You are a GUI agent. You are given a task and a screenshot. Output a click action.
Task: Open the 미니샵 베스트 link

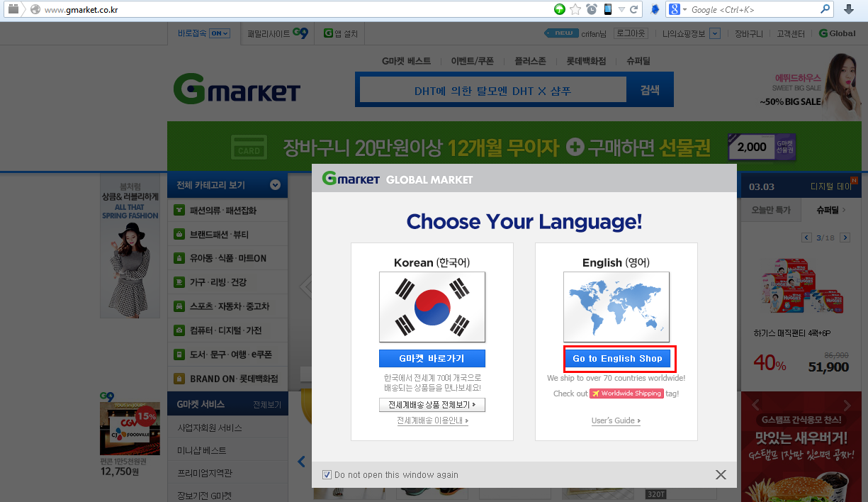tap(202, 450)
